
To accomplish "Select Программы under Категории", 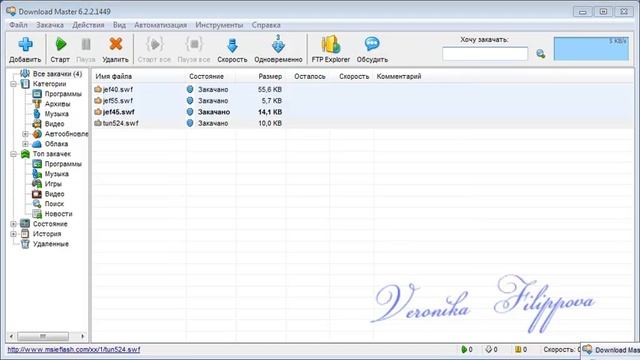I will coord(63,94).
